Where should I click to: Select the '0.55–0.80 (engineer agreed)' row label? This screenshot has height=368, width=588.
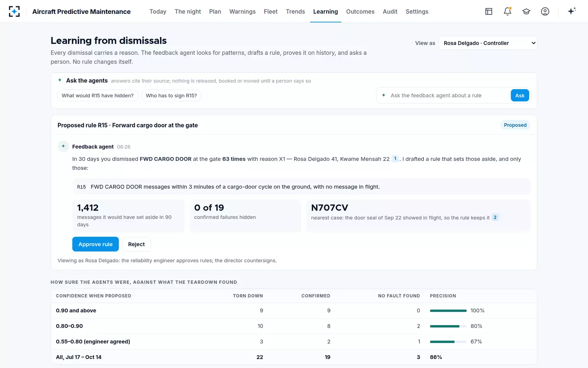(x=93, y=342)
